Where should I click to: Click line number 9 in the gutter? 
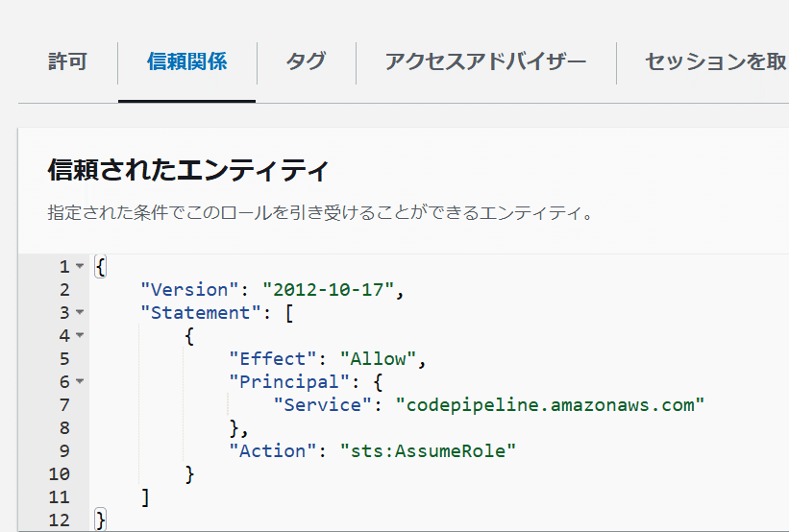point(64,451)
